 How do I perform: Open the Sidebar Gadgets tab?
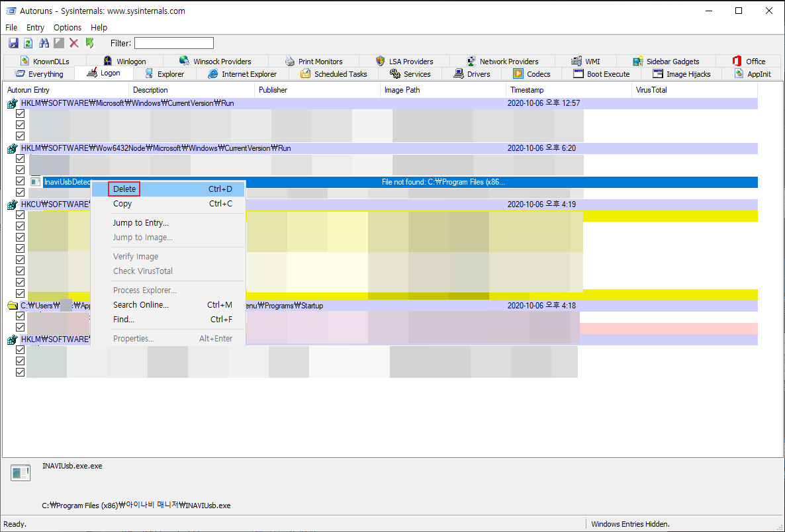666,61
